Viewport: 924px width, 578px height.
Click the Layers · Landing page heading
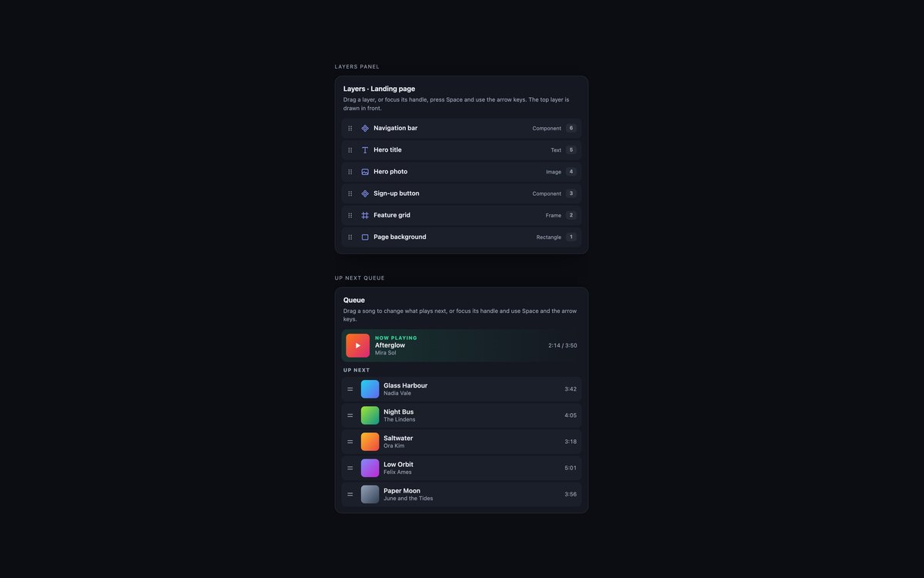(x=379, y=89)
